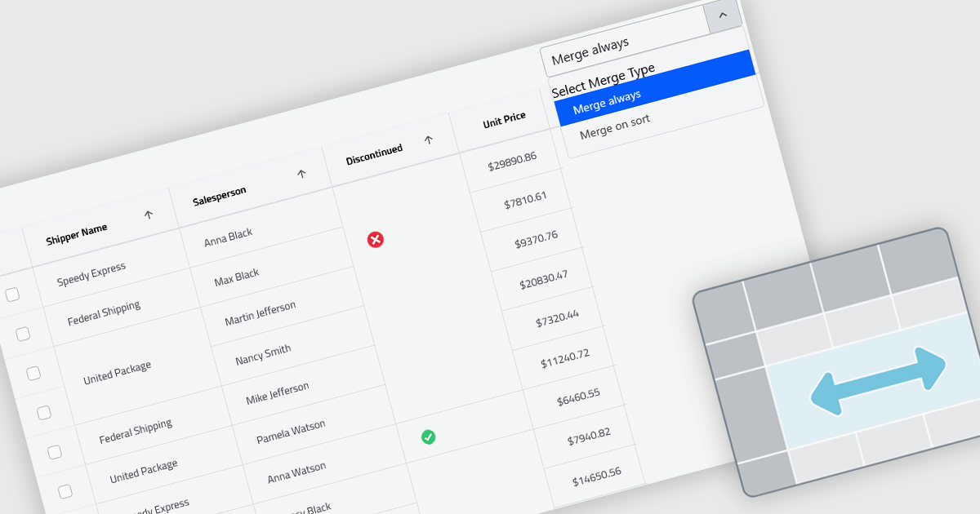
Task: Select the United Package cell beside Pamela Watson
Action: [144, 471]
